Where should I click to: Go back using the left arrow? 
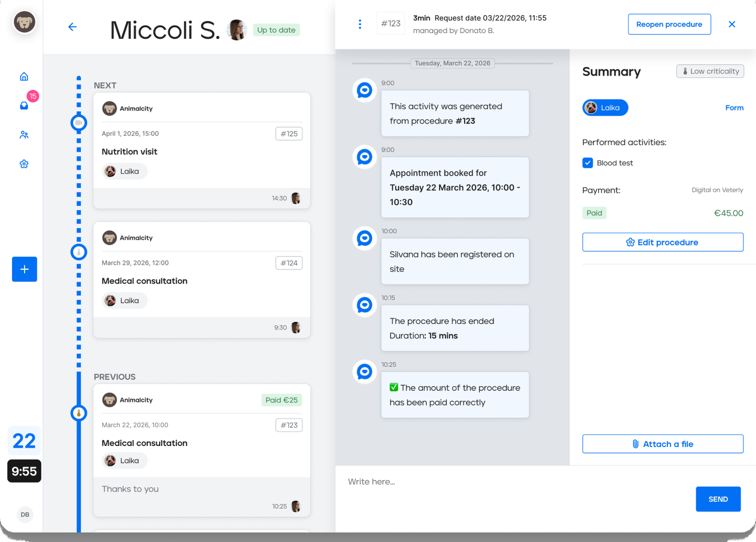pyautogui.click(x=72, y=27)
